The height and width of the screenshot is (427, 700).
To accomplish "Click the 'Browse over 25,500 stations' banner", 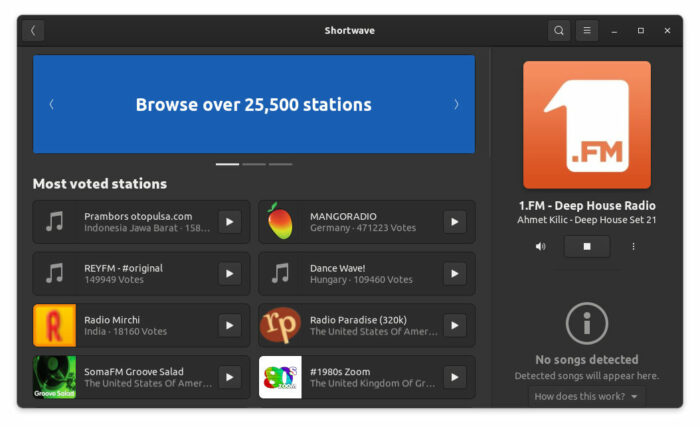I will (x=254, y=105).
